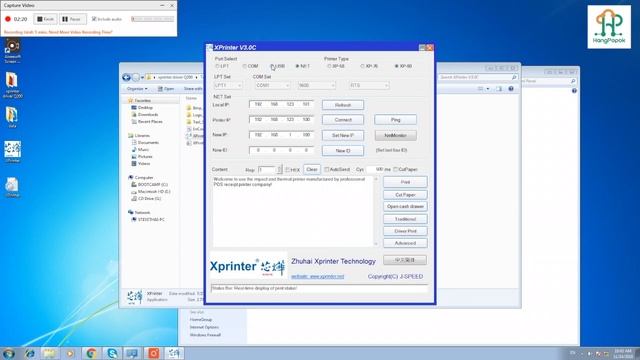The width and height of the screenshot is (640, 360).
Task: Open the XPrinter desktop application icon
Action: coord(13,152)
